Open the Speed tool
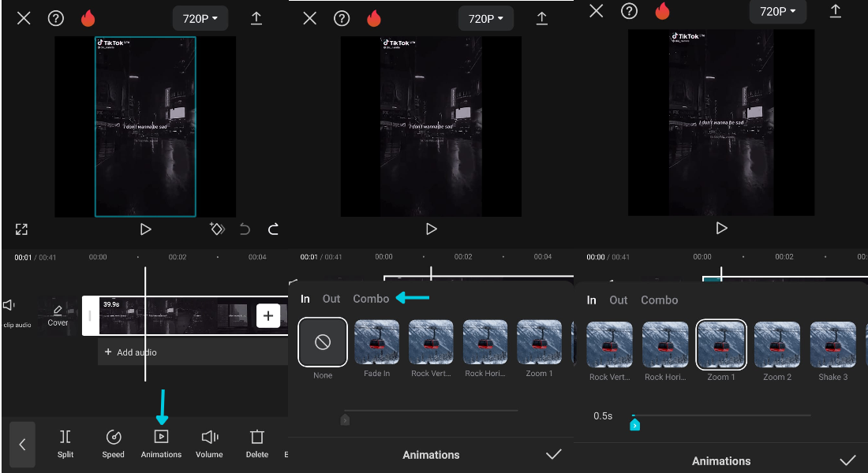Screen dimensions: 868x473 point(113,445)
